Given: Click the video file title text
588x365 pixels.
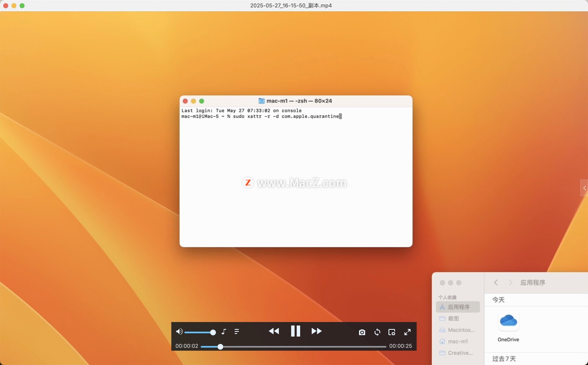Looking at the screenshot, I should (291, 6).
